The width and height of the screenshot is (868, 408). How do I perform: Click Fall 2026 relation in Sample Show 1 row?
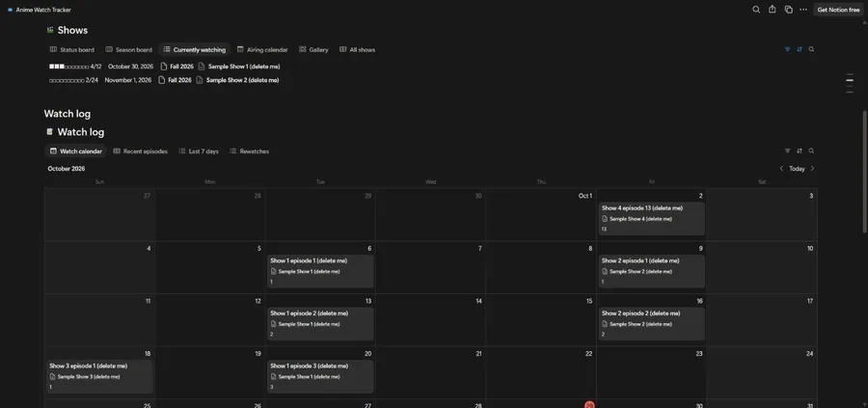point(176,67)
